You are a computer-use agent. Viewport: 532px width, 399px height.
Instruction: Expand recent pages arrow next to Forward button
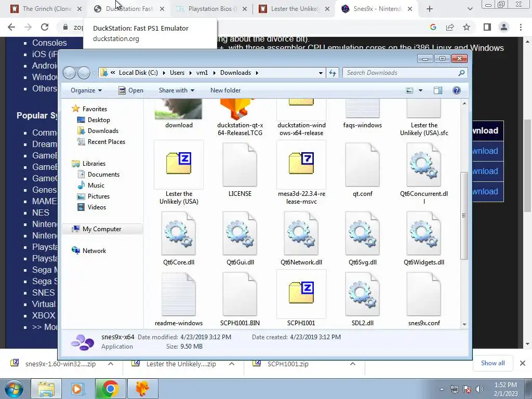(x=94, y=73)
